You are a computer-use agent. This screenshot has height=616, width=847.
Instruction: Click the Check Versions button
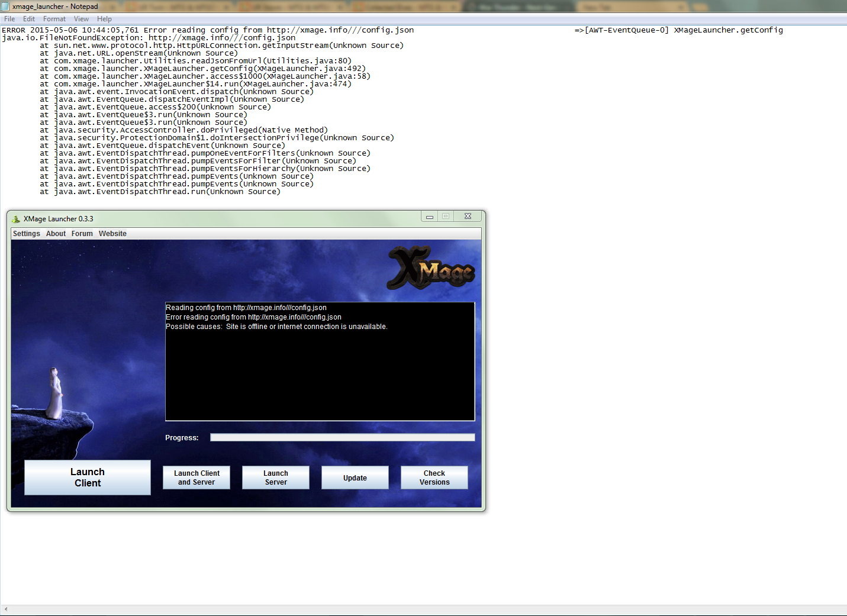pyautogui.click(x=434, y=478)
